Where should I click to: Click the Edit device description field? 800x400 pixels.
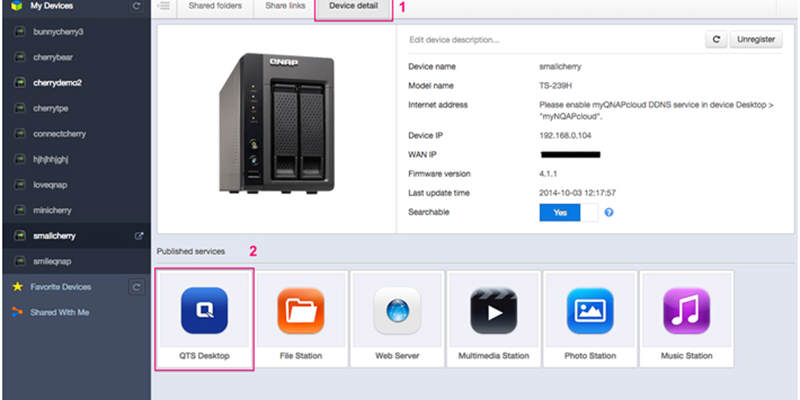[554, 39]
